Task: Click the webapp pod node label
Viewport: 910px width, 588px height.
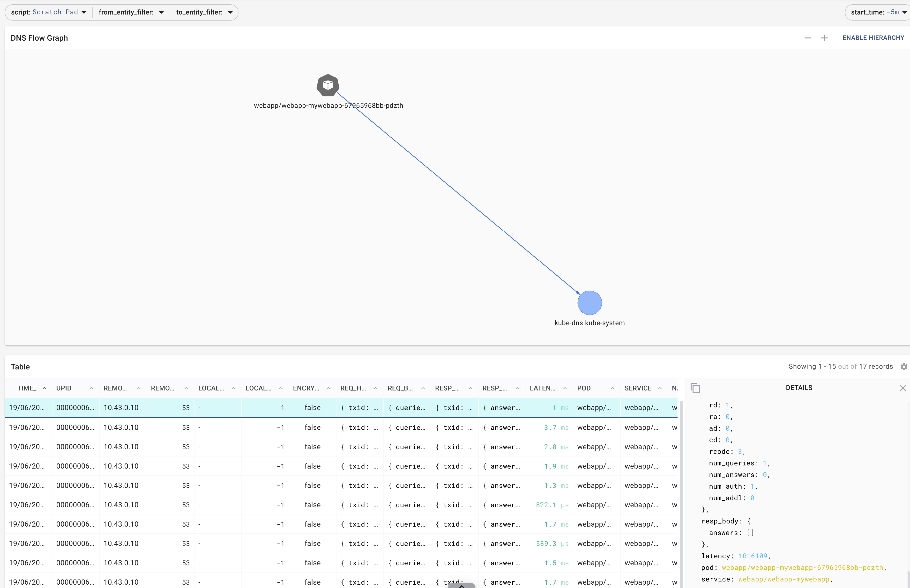Action: click(328, 106)
